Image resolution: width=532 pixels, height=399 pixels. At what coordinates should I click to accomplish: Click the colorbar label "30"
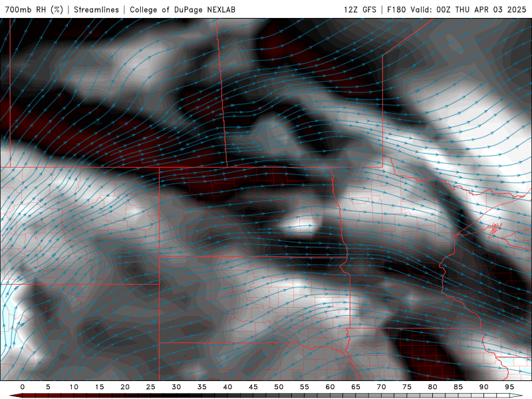(x=176, y=387)
